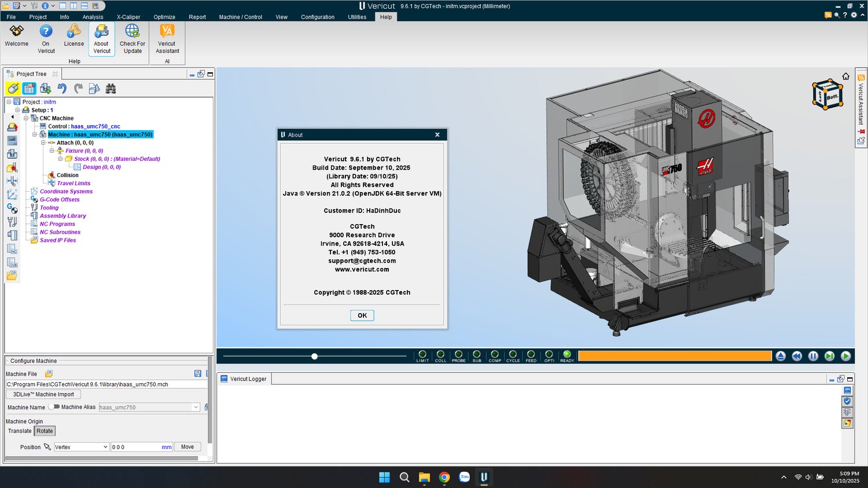Toggle the FEED status light
Image resolution: width=868 pixels, height=488 pixels.
pos(531,354)
